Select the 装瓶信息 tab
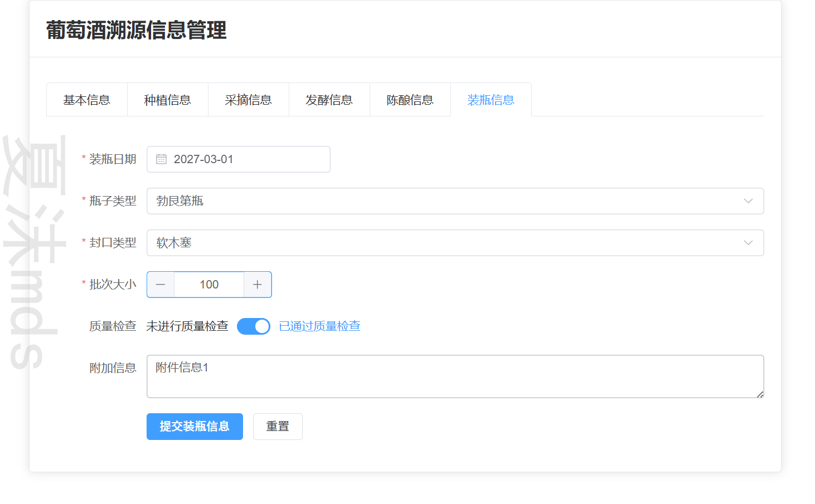The width and height of the screenshot is (815, 504). click(x=491, y=100)
